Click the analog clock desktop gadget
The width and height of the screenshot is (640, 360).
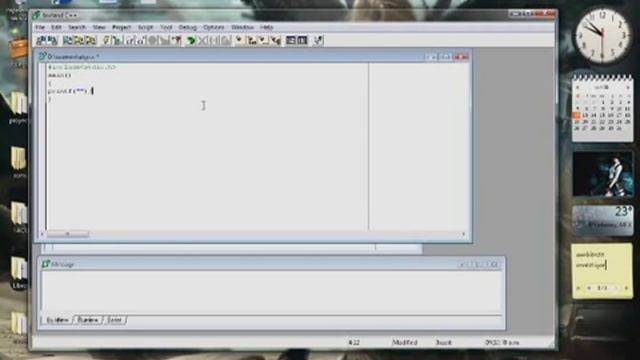click(602, 36)
